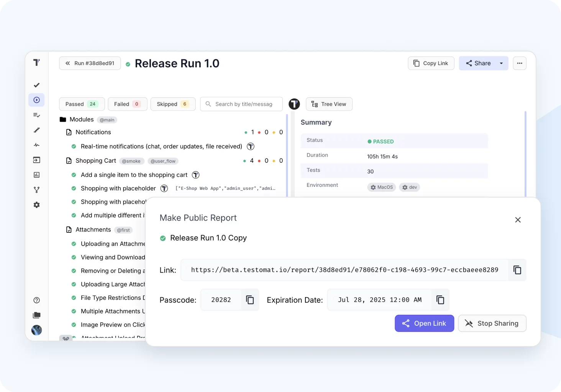This screenshot has height=392, width=561.
Task: Switch to Tree View
Action: [329, 104]
